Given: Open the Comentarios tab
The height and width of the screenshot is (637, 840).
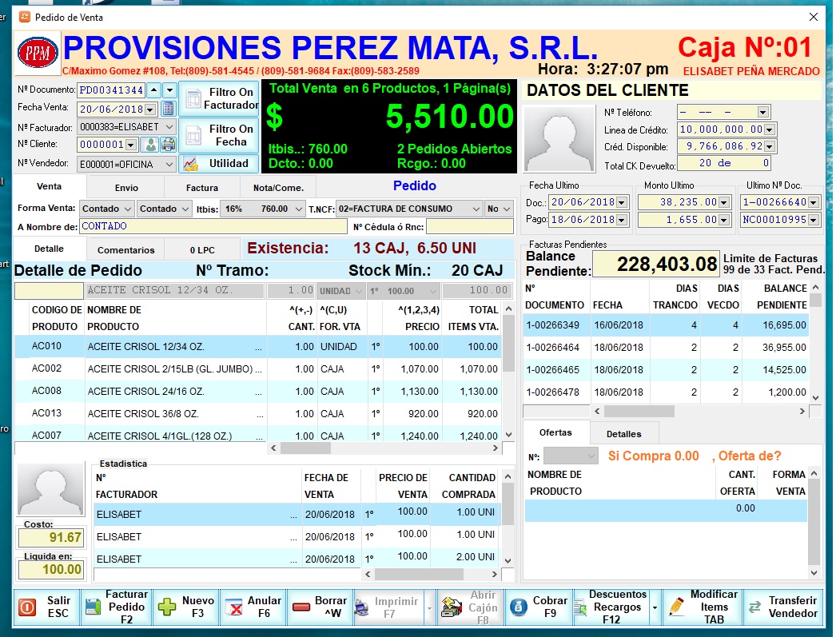Looking at the screenshot, I should 126,250.
